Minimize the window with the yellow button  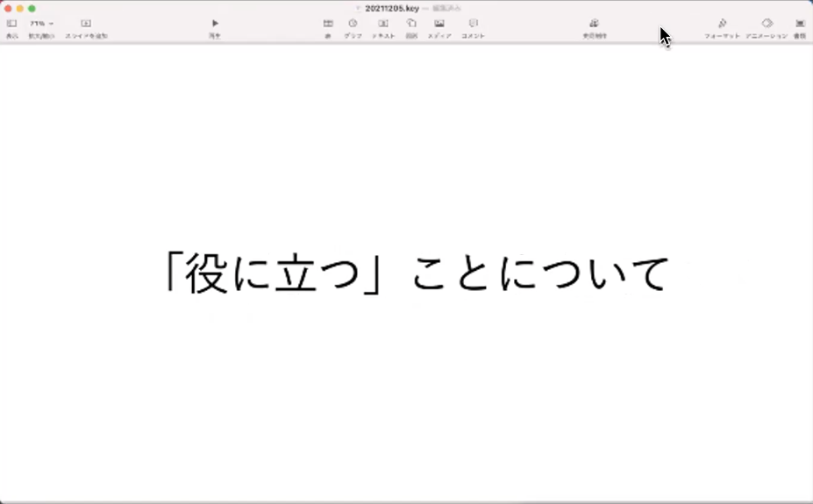point(19,8)
